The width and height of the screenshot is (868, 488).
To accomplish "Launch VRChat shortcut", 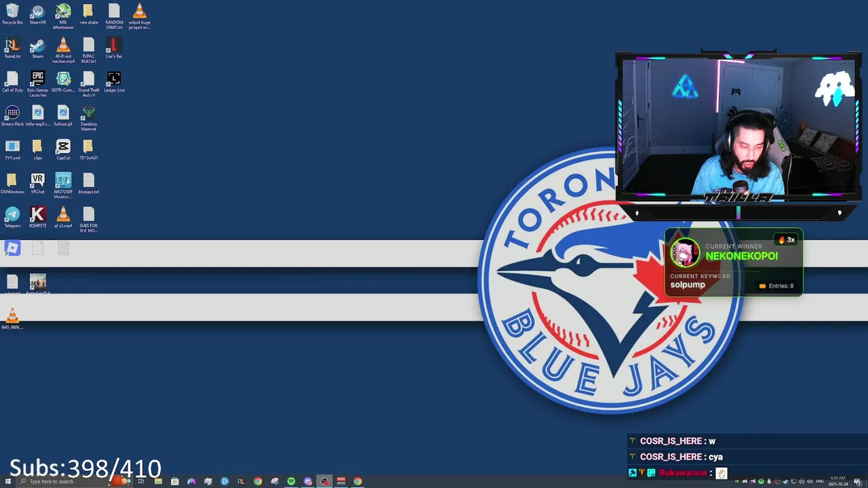I will (38, 184).
